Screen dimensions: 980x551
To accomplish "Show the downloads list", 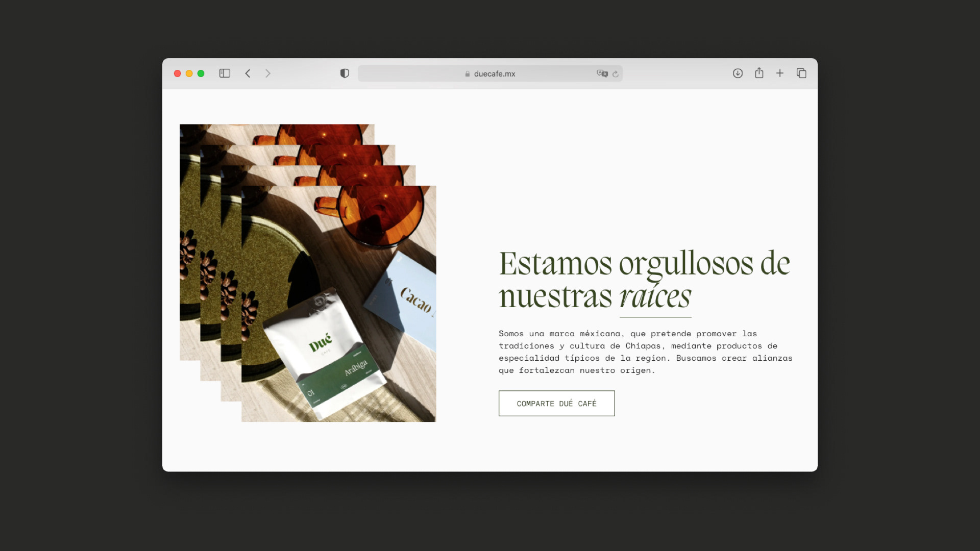I will coord(738,73).
